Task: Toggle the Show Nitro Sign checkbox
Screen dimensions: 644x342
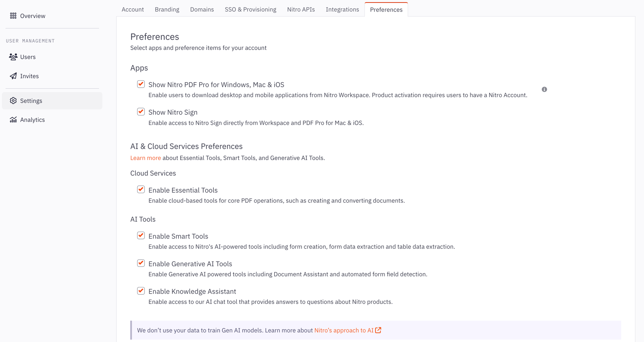Action: tap(141, 112)
